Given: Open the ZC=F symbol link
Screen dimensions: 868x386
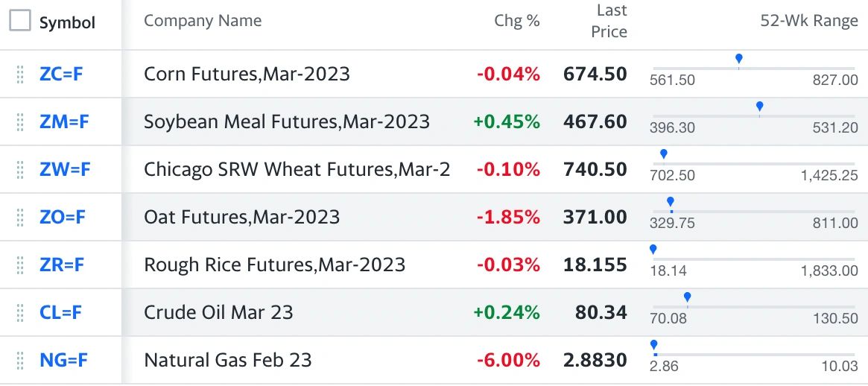Looking at the screenshot, I should (61, 75).
